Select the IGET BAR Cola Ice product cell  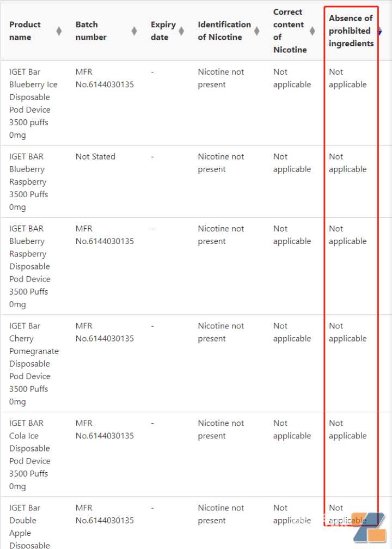click(30, 454)
